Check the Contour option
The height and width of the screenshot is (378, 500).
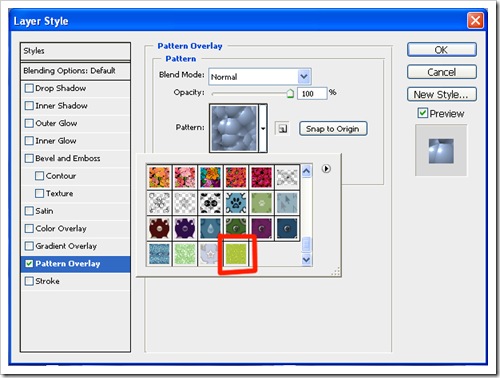pos(39,176)
